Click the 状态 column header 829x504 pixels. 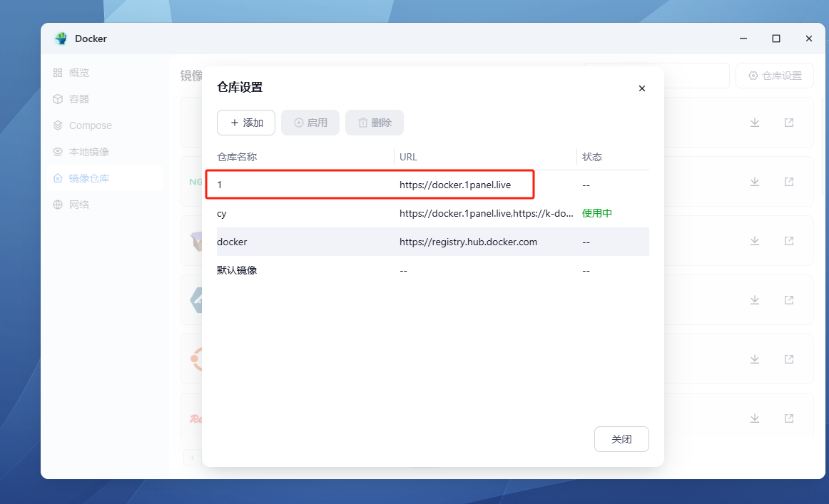click(x=592, y=157)
